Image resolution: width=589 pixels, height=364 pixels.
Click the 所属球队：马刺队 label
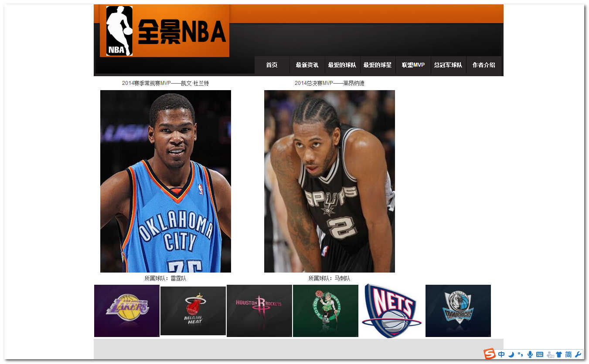[329, 278]
